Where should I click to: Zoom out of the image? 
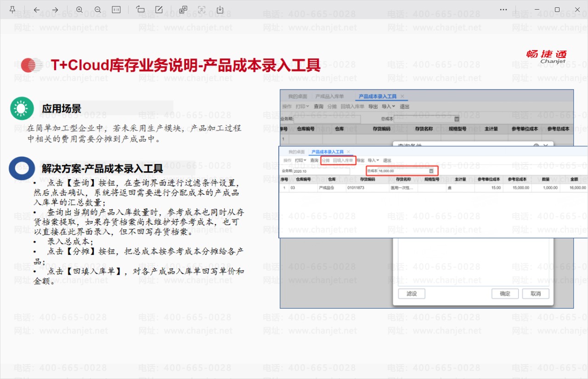pos(98,10)
